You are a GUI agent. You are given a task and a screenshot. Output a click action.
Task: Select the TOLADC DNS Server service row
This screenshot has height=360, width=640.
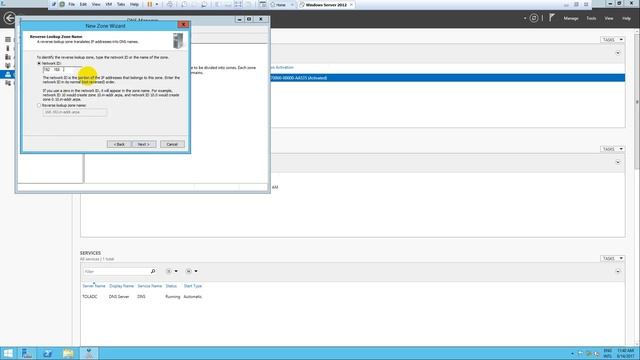coord(353,297)
